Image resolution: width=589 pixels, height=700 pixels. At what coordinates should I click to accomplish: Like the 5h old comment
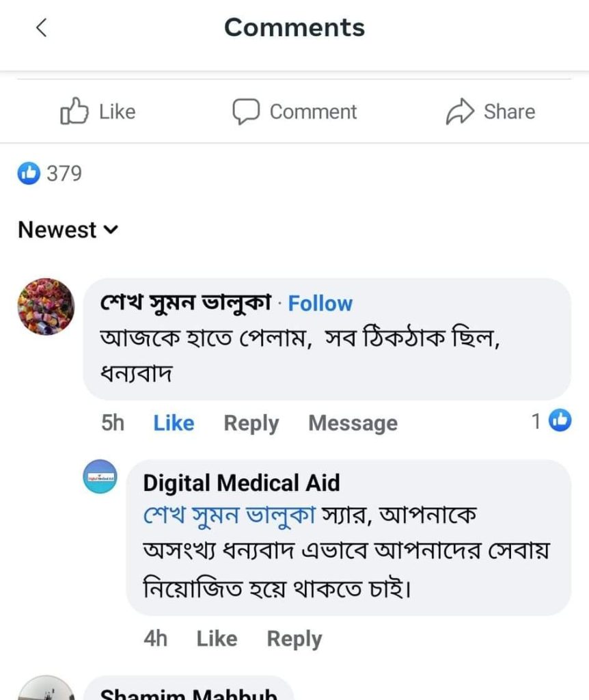(x=174, y=423)
